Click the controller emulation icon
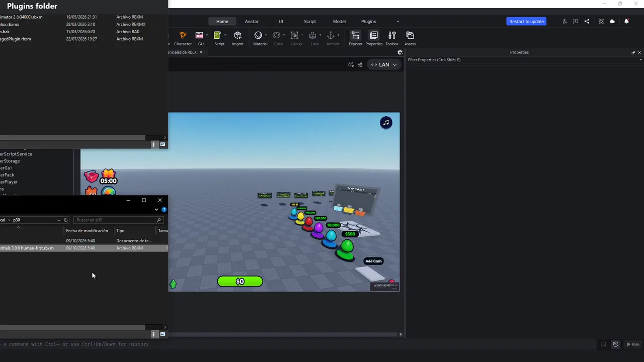This screenshot has height=362, width=644. (351, 64)
